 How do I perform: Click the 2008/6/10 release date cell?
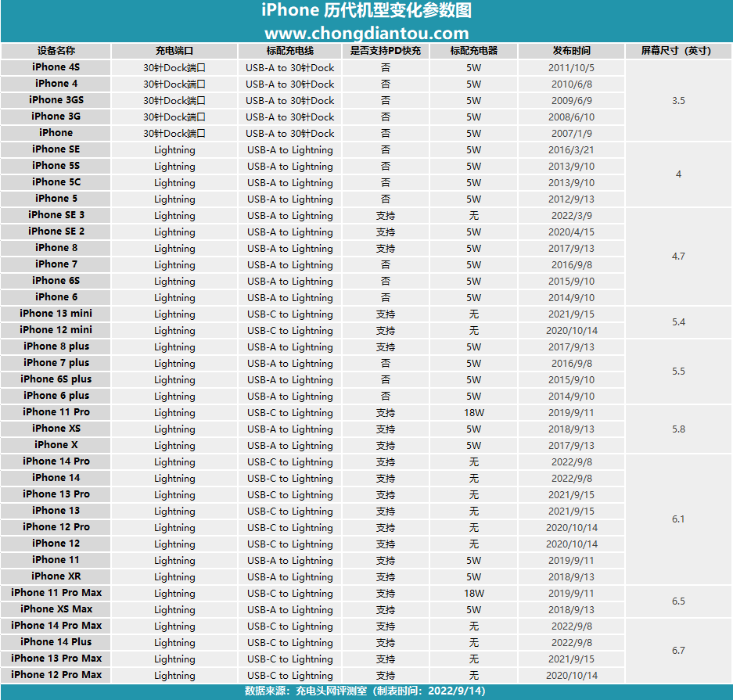[571, 117]
